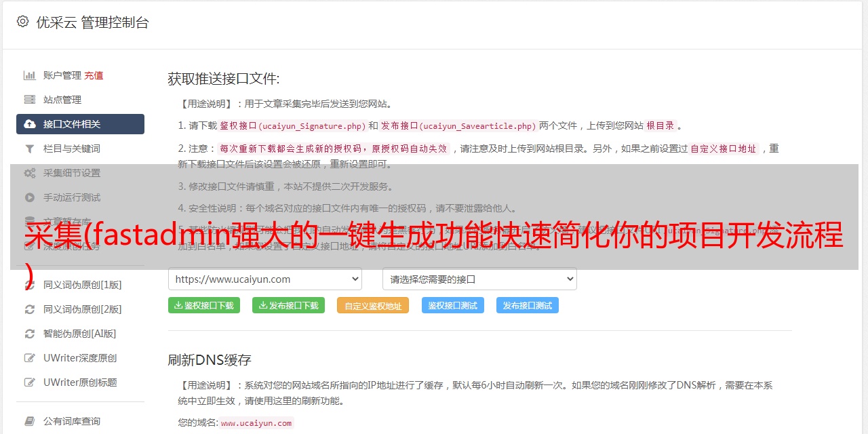Click the 获取推送接口文件: heading
The height and width of the screenshot is (434, 868).
click(224, 79)
